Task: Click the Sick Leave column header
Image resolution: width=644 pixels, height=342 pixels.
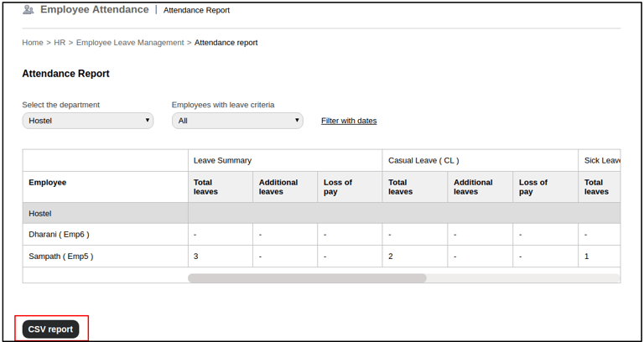Action: tap(601, 160)
